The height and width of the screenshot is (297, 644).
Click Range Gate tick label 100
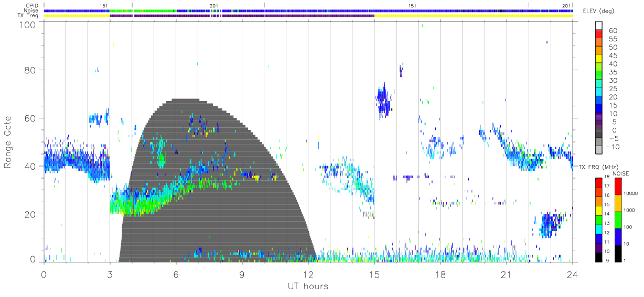point(27,24)
